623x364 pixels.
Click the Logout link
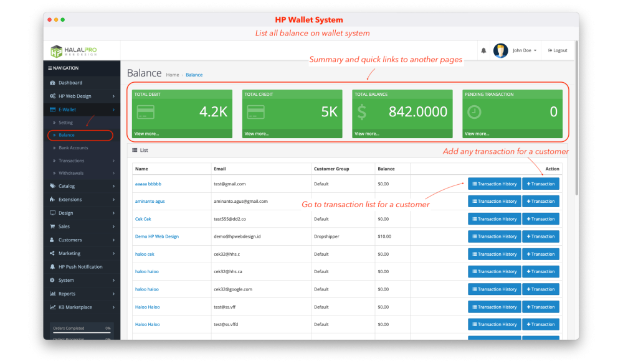click(x=558, y=50)
